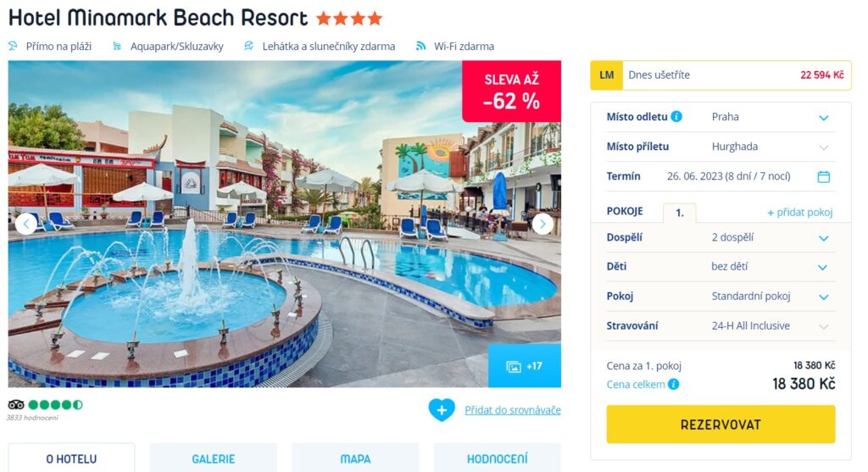The image size is (868, 472).
Task: Click the heart plus compare icon
Action: click(441, 410)
